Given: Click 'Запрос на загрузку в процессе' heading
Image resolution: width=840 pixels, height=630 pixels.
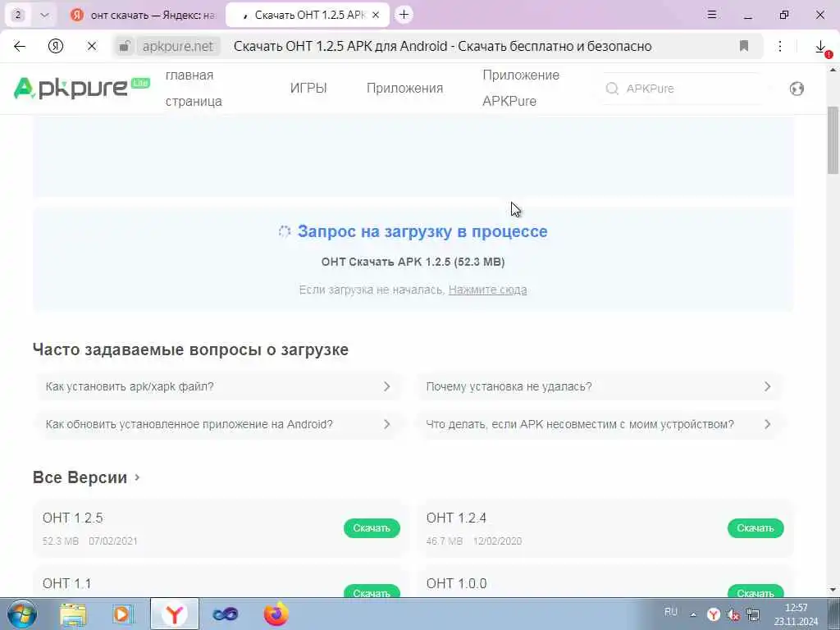Looking at the screenshot, I should click(x=422, y=231).
